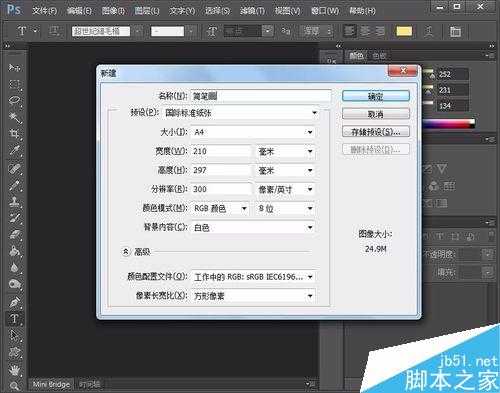Select the Eraser tool
The height and width of the screenshot is (393, 500).
pyautogui.click(x=14, y=235)
